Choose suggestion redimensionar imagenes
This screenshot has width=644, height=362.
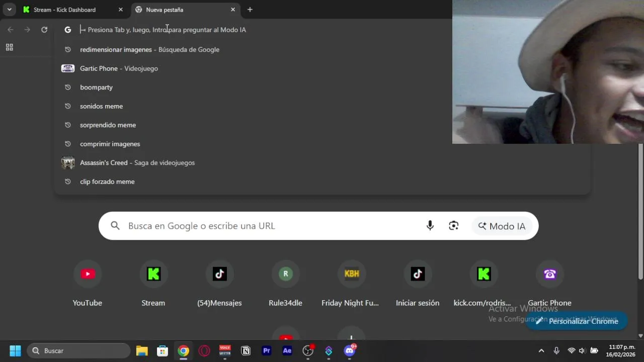click(322, 49)
